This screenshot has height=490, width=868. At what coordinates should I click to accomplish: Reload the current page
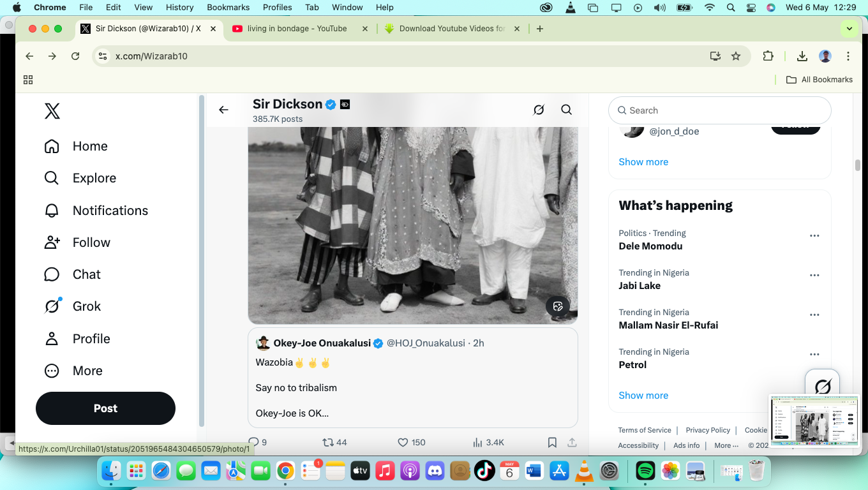pos(75,56)
